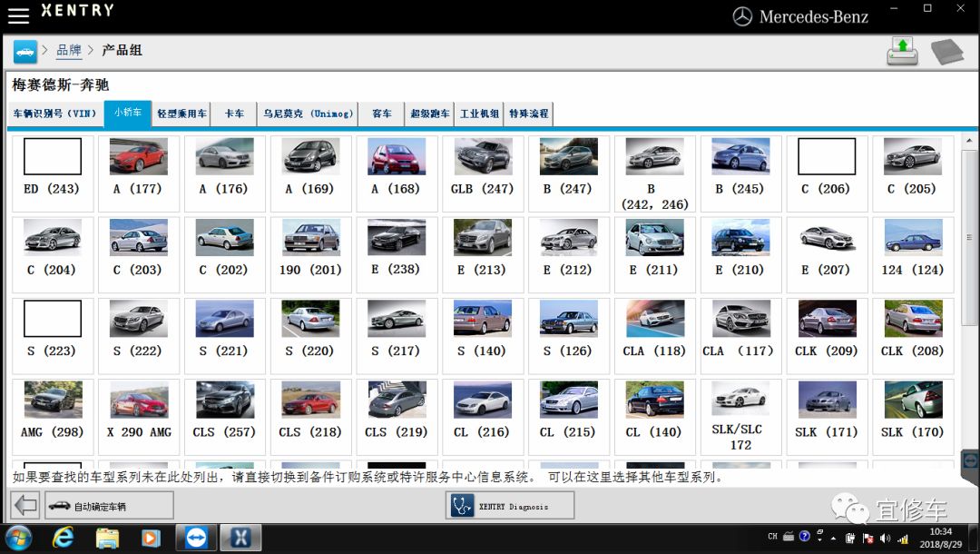Pick the E (213) model

[483, 254]
